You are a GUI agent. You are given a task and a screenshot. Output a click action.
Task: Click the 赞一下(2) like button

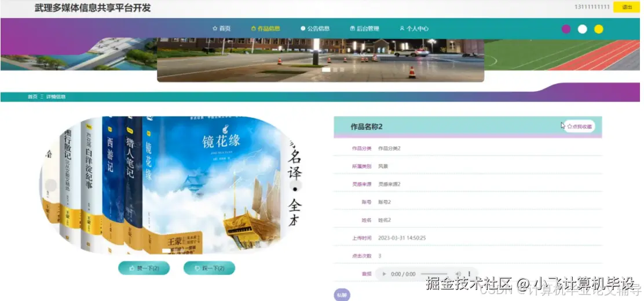pyautogui.click(x=144, y=268)
